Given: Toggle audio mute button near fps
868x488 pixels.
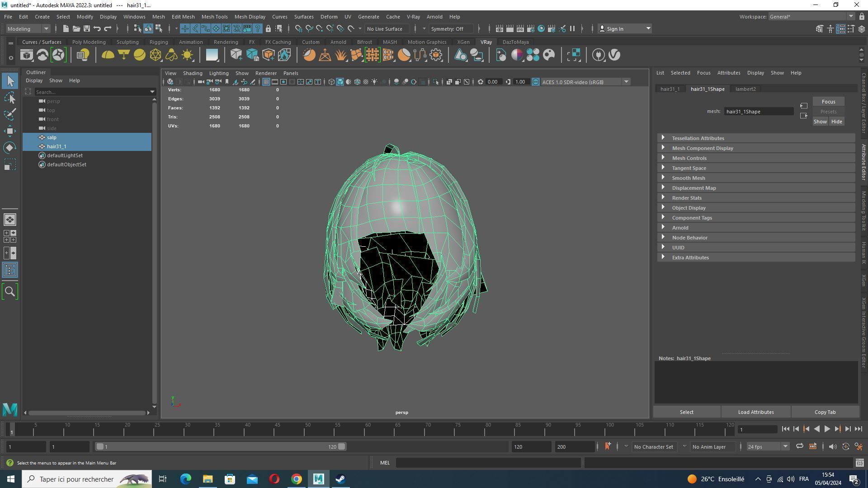Looking at the screenshot, I should coord(833,446).
